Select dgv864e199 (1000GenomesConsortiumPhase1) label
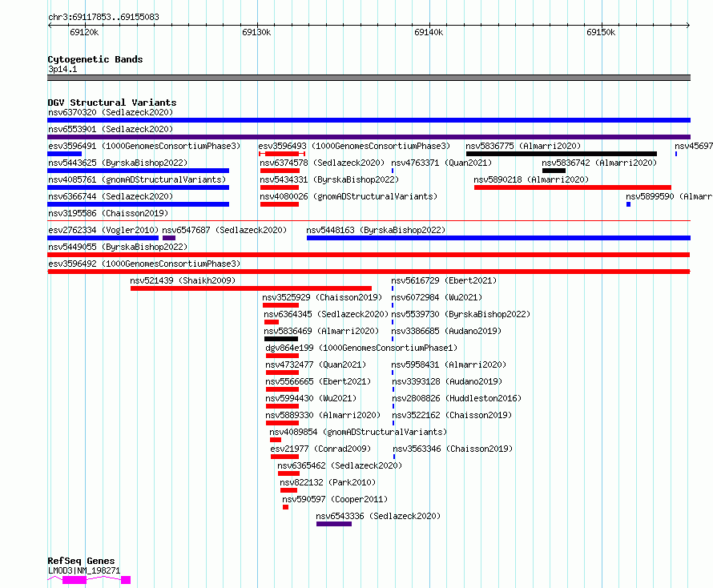This screenshot has width=713, height=588. coord(361,348)
